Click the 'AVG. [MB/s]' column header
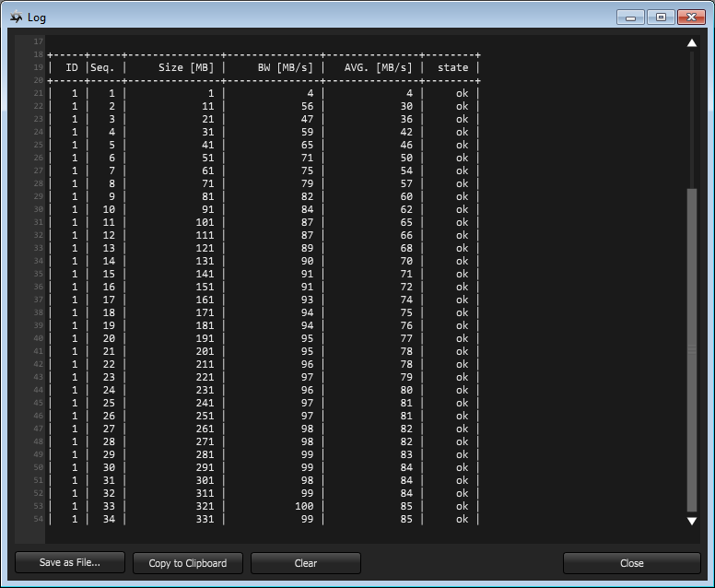The height and width of the screenshot is (588, 715). (379, 67)
